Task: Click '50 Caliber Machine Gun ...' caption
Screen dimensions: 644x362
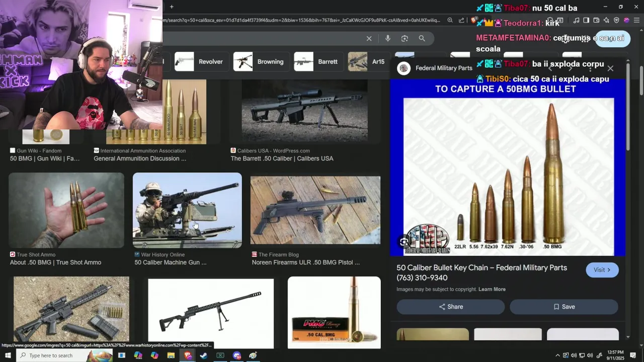Action: coord(170,262)
